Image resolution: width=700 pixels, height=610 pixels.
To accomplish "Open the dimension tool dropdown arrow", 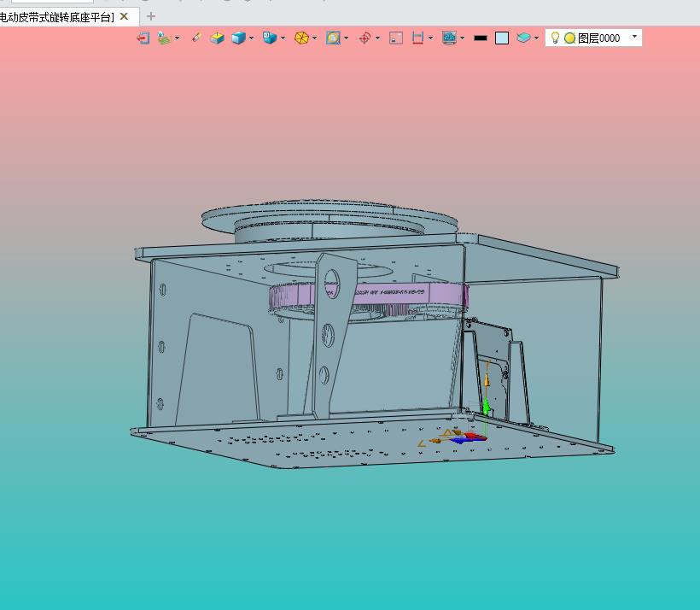I will coord(430,38).
